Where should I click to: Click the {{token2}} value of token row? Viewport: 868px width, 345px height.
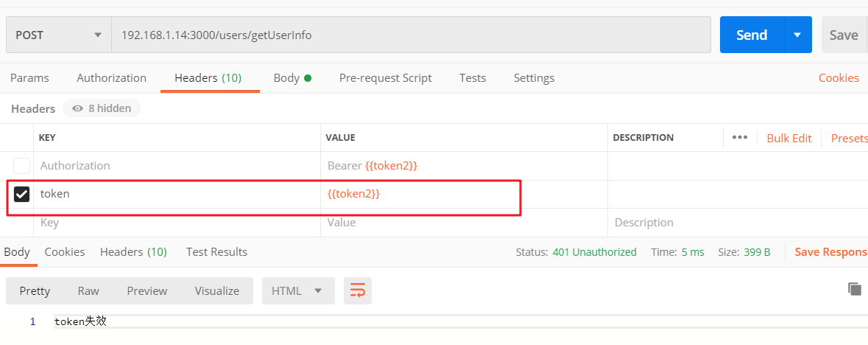(x=464, y=194)
